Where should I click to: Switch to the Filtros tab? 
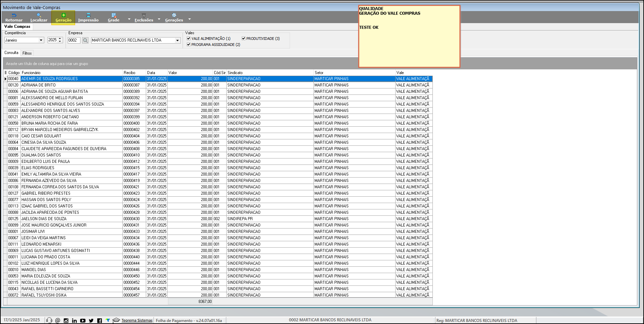[27, 53]
